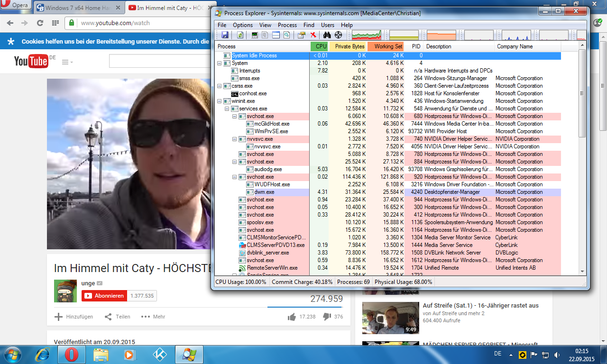Open the Find menu
This screenshot has height=364, width=607.
click(309, 25)
